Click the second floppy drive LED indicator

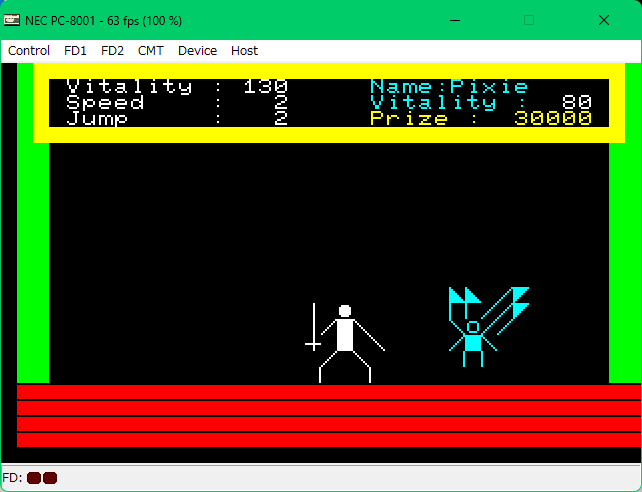tap(50, 478)
